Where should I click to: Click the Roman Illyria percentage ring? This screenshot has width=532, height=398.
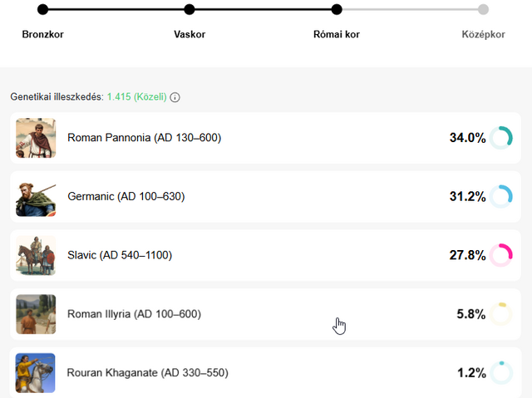point(500,314)
